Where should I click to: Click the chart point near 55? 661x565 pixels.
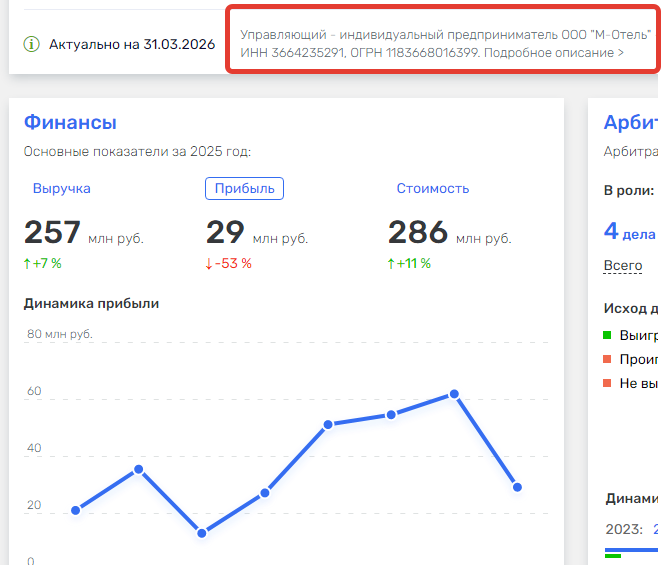(391, 415)
